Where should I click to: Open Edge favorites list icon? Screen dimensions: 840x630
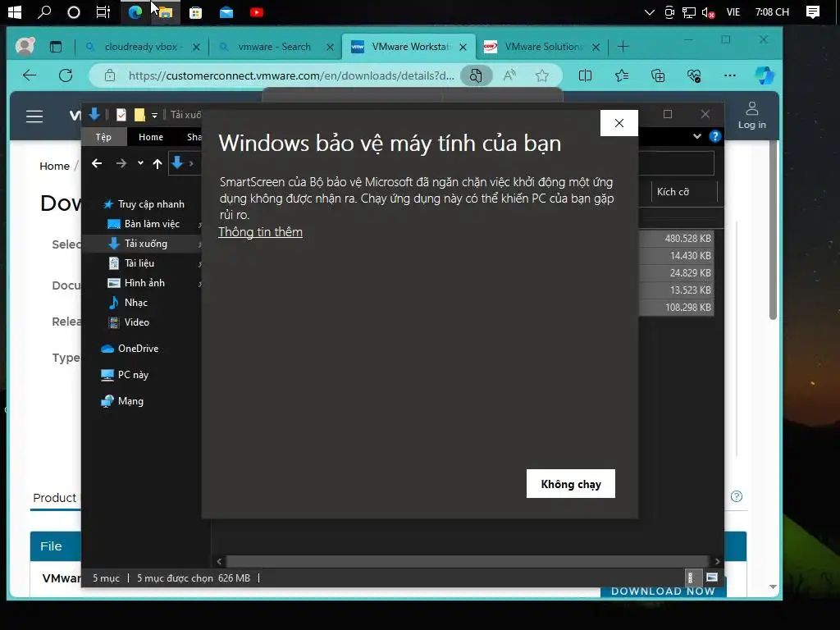coord(622,75)
